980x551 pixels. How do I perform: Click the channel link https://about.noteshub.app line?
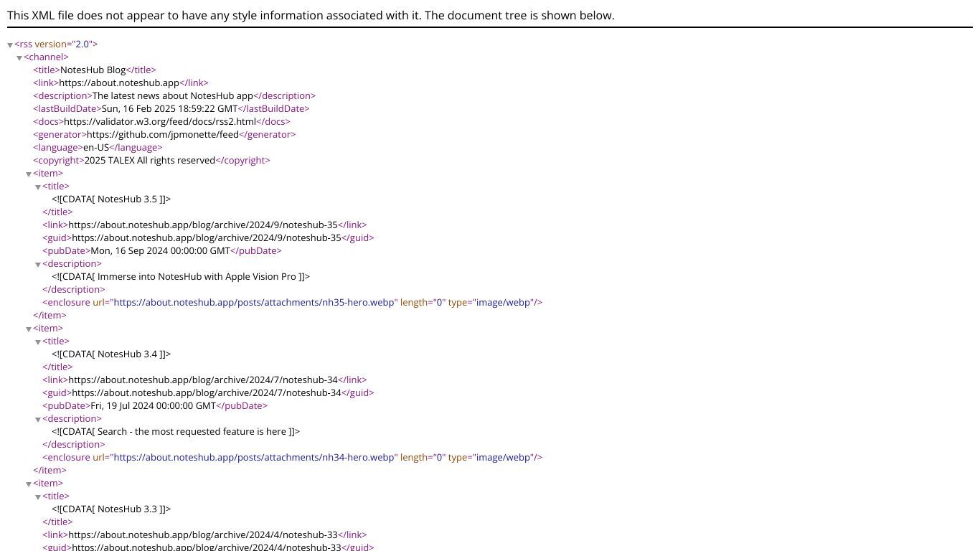(121, 83)
